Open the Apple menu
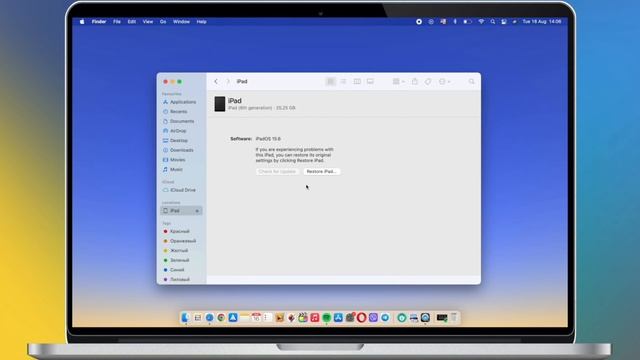Image resolution: width=640 pixels, height=360 pixels. 82,22
